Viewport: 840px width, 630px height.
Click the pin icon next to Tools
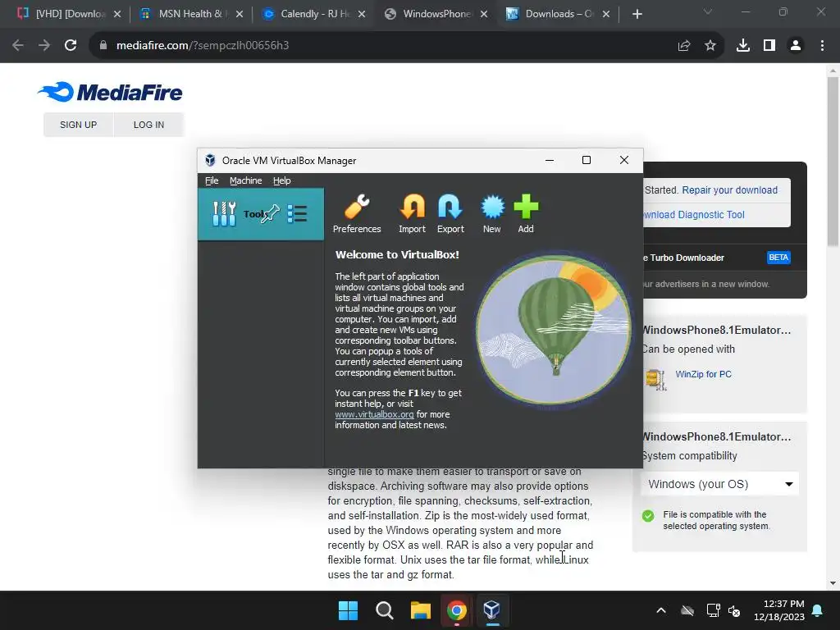coord(271,214)
